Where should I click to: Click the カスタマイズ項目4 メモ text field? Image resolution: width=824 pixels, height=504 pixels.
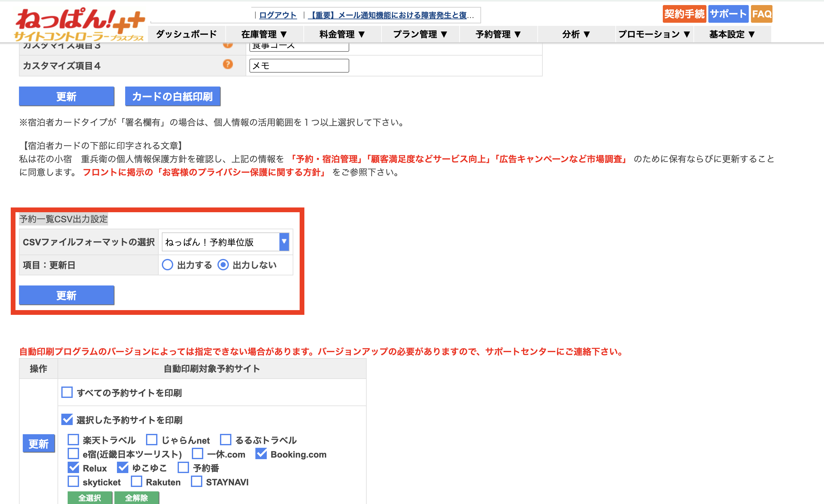(299, 65)
